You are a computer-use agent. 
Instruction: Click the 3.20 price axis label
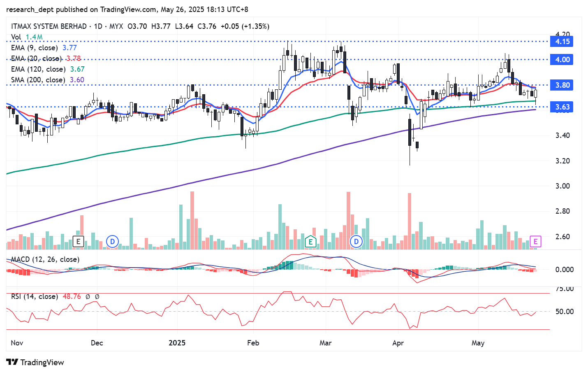563,161
